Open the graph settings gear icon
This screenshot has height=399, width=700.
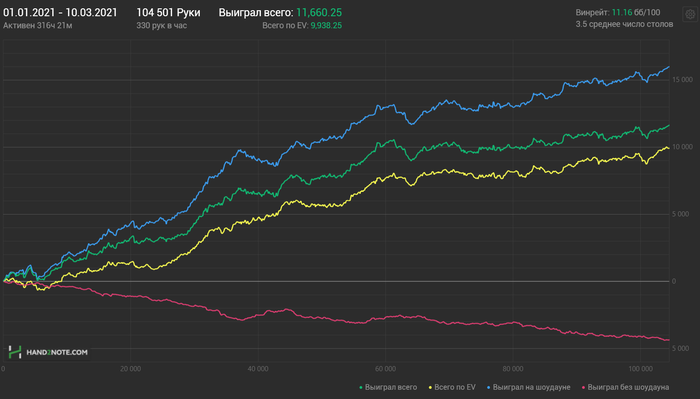click(x=690, y=14)
